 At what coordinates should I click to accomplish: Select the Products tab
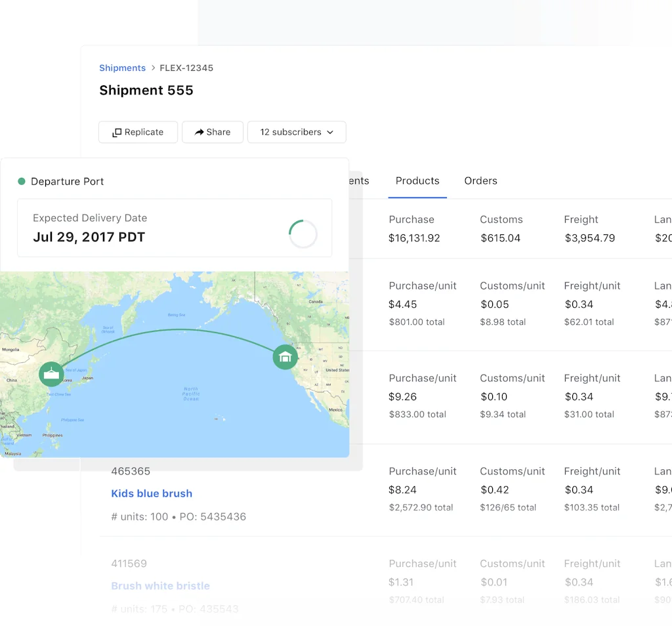click(417, 180)
